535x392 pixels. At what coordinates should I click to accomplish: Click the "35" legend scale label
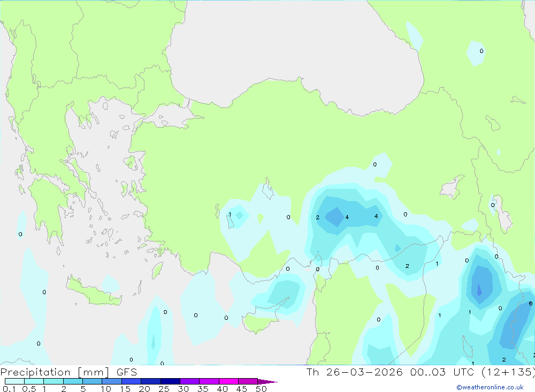click(203, 389)
